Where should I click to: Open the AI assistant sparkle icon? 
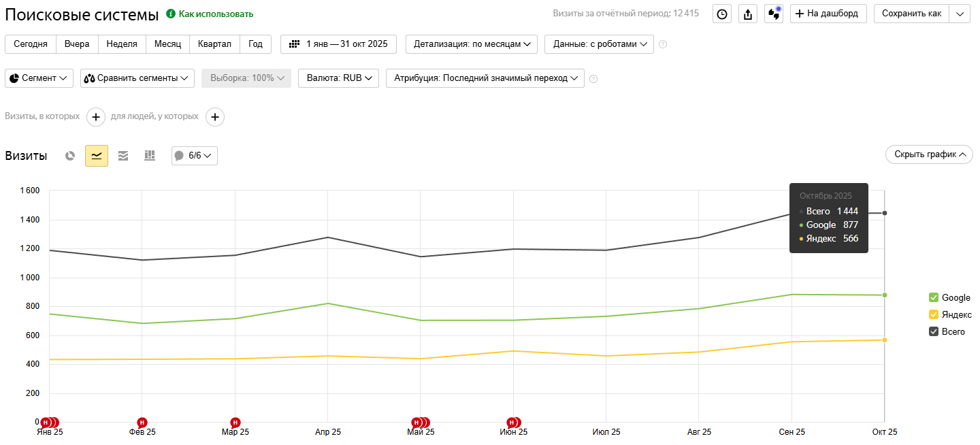point(774,14)
